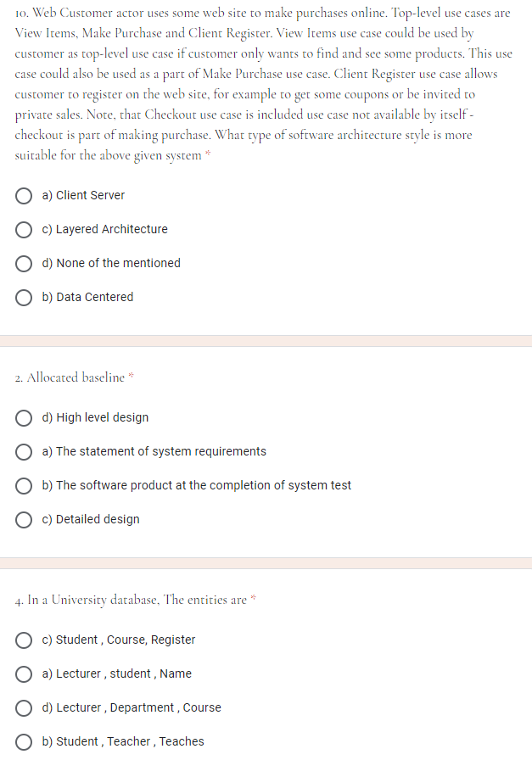The width and height of the screenshot is (532, 760).
Task: Select answer a) Client Server for question 10
Action: [x=24, y=195]
